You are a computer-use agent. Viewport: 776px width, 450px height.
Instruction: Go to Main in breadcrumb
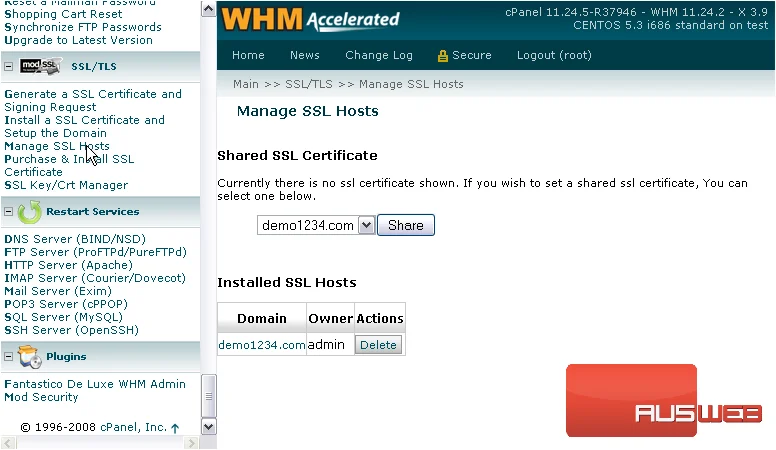pyautogui.click(x=246, y=84)
